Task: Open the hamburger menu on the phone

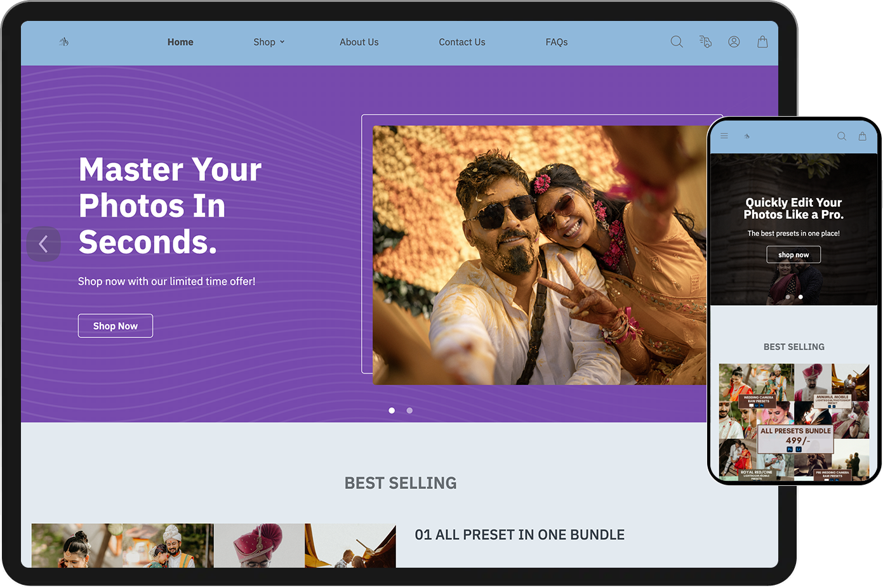Action: point(724,136)
